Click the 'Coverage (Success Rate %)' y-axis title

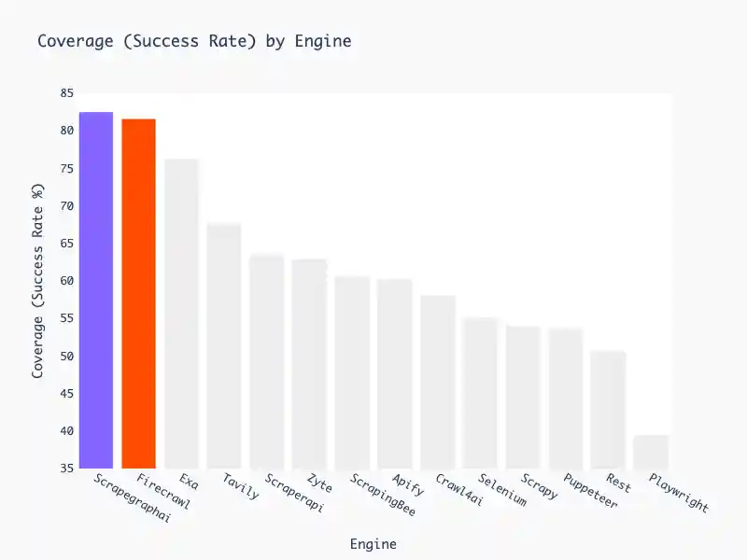(39, 280)
